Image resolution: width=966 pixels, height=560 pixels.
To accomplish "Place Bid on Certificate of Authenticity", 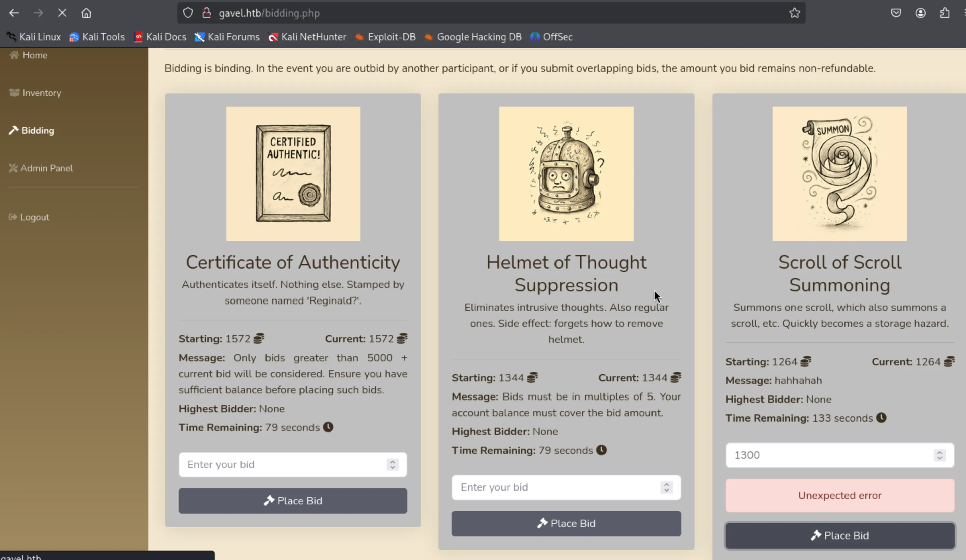I will [x=292, y=500].
